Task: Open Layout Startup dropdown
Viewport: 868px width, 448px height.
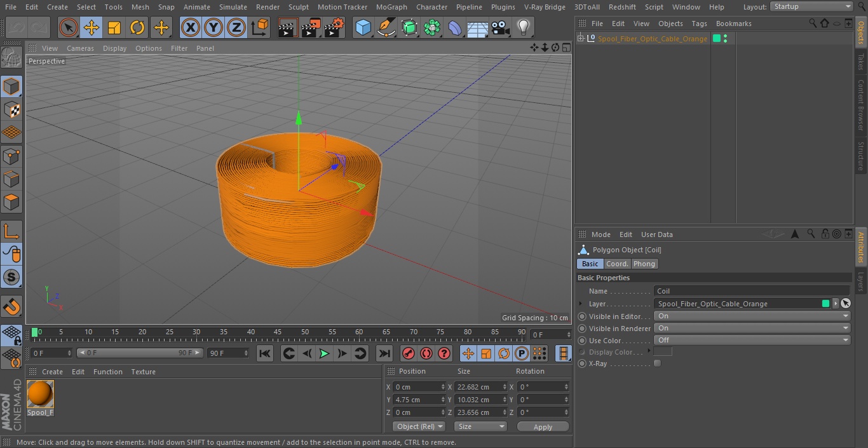Action: [812, 6]
